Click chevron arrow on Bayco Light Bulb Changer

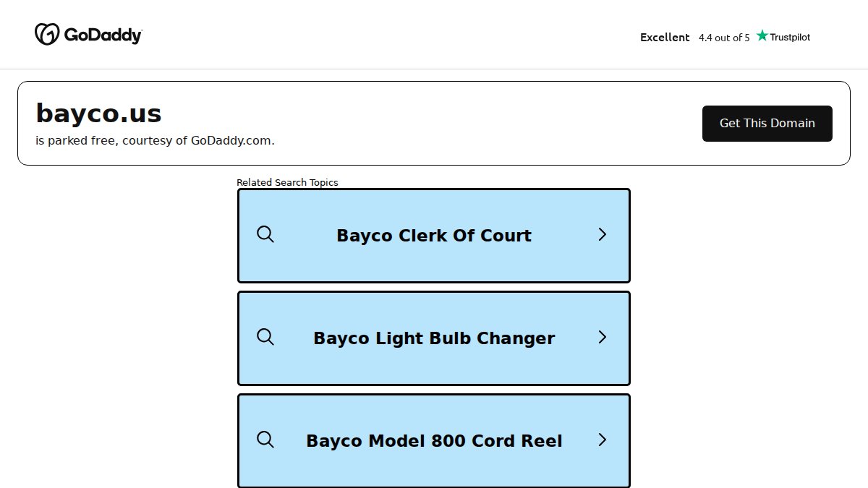pyautogui.click(x=603, y=337)
